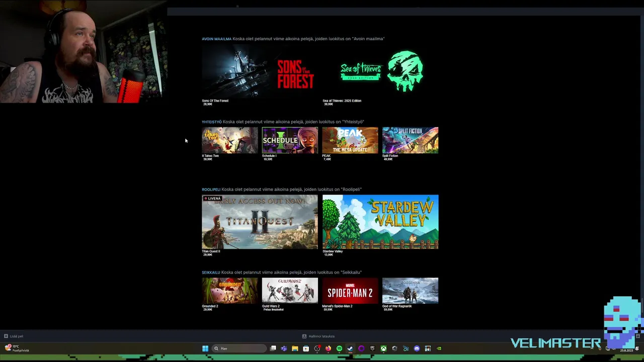Open Firefox from the taskbar
The height and width of the screenshot is (362, 644).
click(x=328, y=348)
